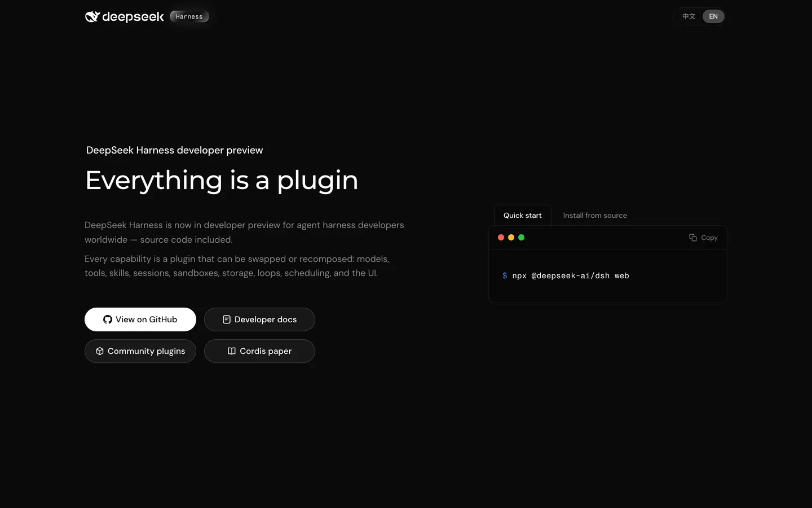Viewport: 812px width, 508px height.
Task: Open the View on GitHub button
Action: [140, 319]
